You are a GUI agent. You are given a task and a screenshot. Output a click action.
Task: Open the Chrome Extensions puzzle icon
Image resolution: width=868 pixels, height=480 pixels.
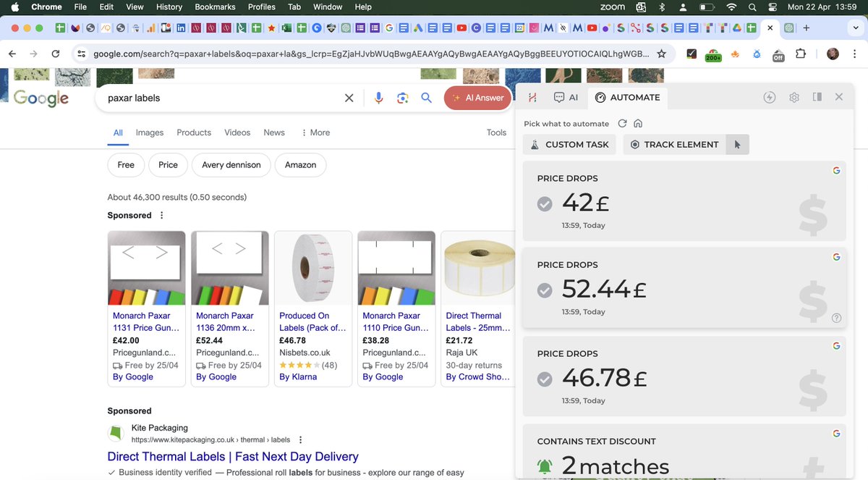(x=801, y=54)
